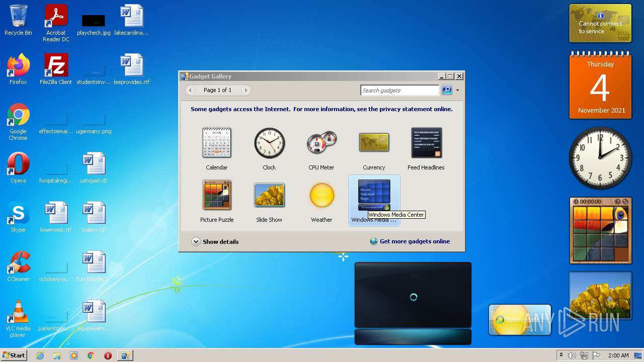Select the usingaid.rtf document
The image size is (644, 362).
pyautogui.click(x=94, y=168)
